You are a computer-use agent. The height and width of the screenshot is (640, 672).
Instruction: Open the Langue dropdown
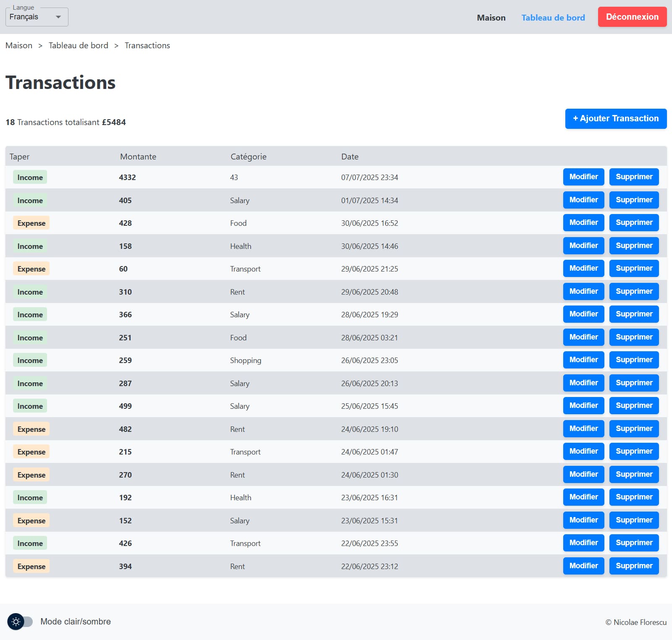[x=37, y=17]
